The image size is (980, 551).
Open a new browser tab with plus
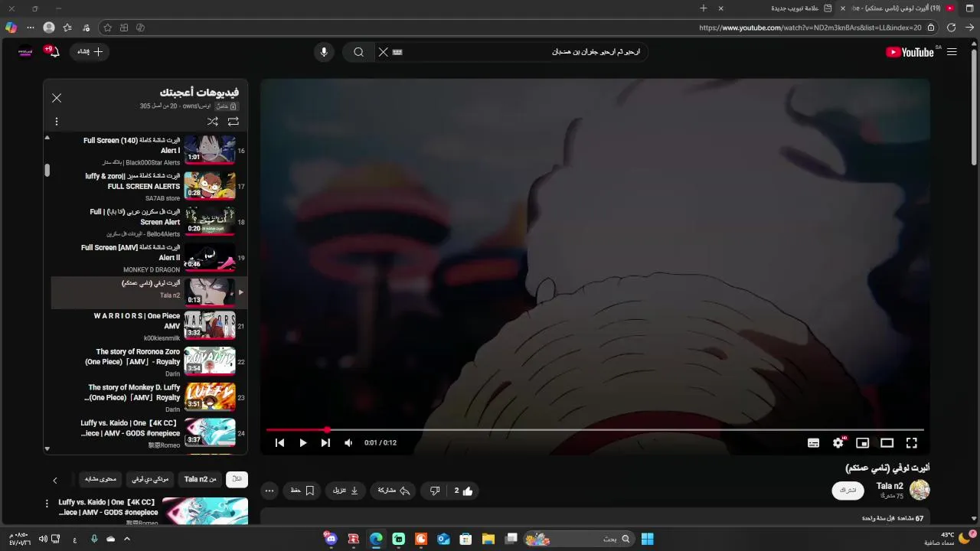[704, 8]
